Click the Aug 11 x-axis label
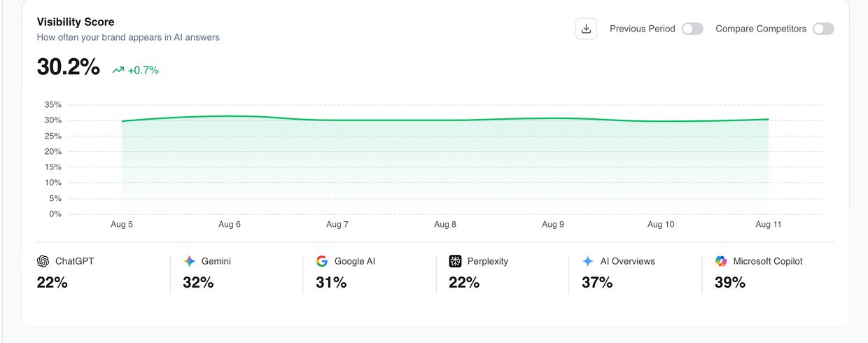Image resolution: width=868 pixels, height=343 pixels. point(769,225)
